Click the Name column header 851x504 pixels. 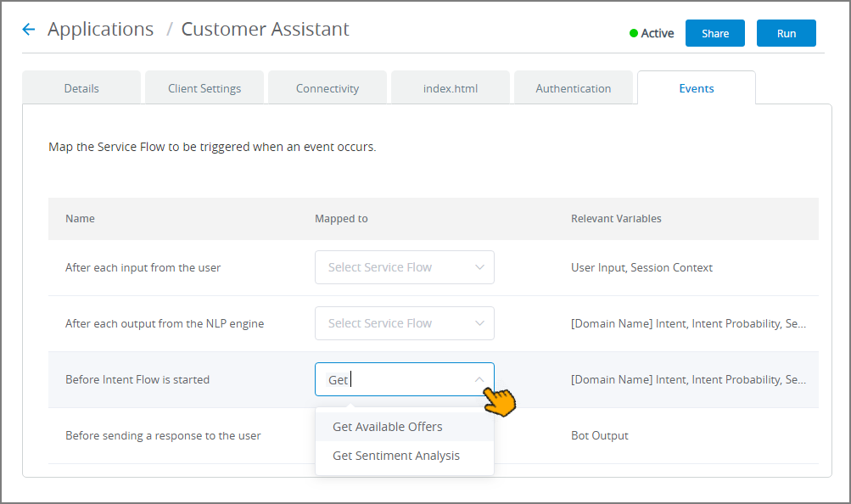click(x=80, y=219)
